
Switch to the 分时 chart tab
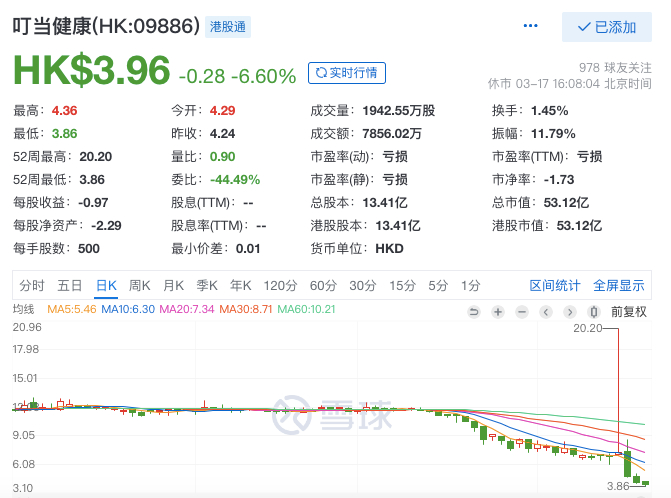point(32,285)
